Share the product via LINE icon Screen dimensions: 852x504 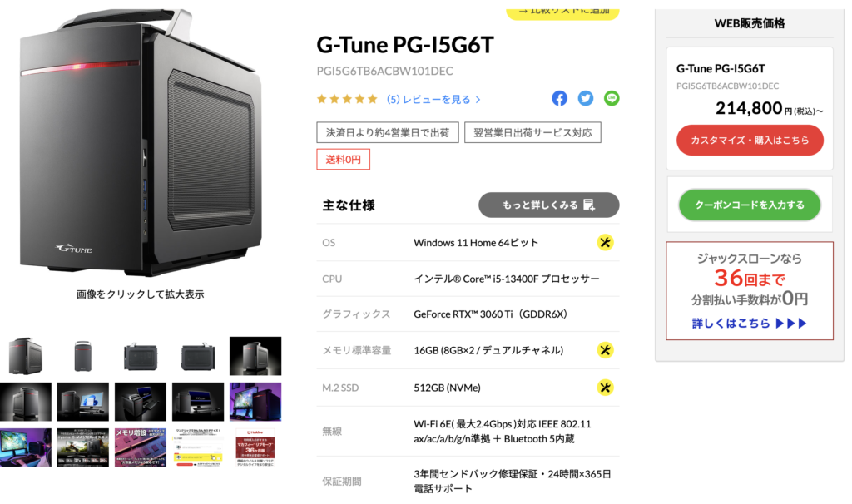[612, 98]
